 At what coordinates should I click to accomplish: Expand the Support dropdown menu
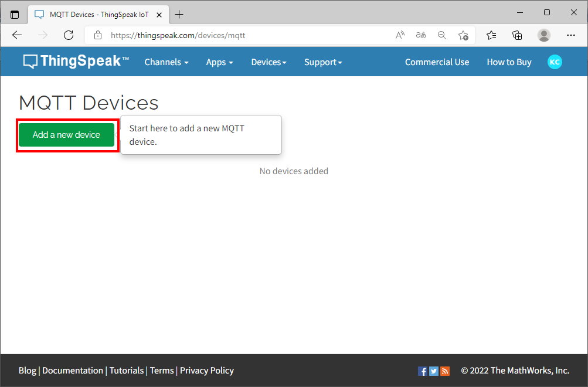(323, 62)
